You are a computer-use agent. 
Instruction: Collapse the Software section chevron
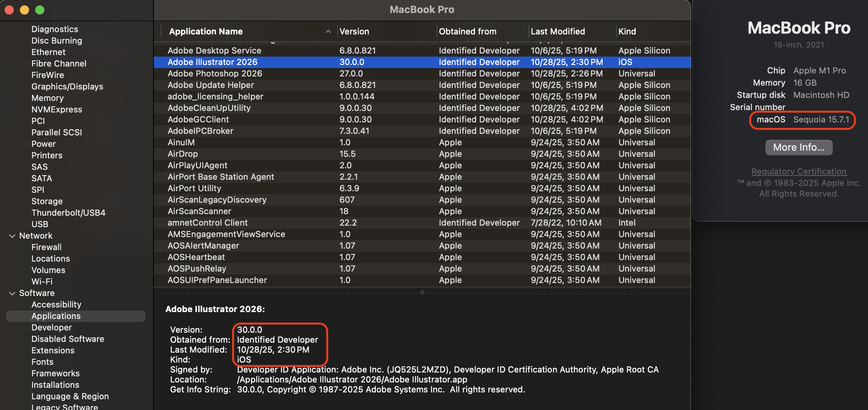point(12,293)
